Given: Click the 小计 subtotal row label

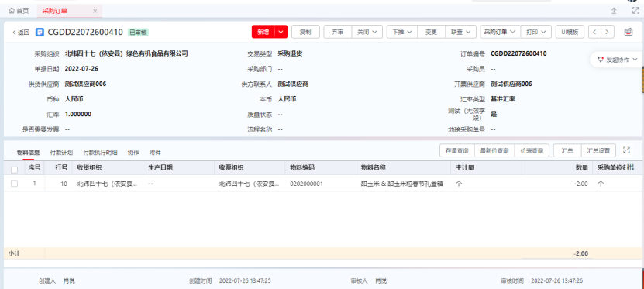Looking at the screenshot, I should click(x=14, y=253).
